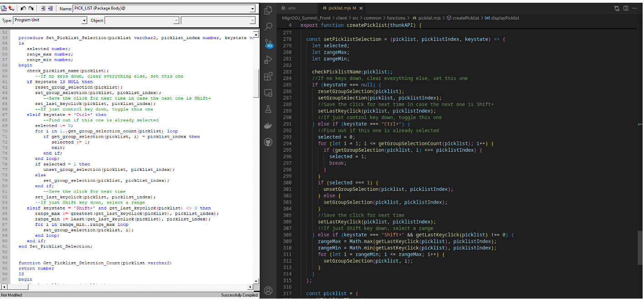
Task: Open the Explorer view in VS Code
Action: coord(268,10)
